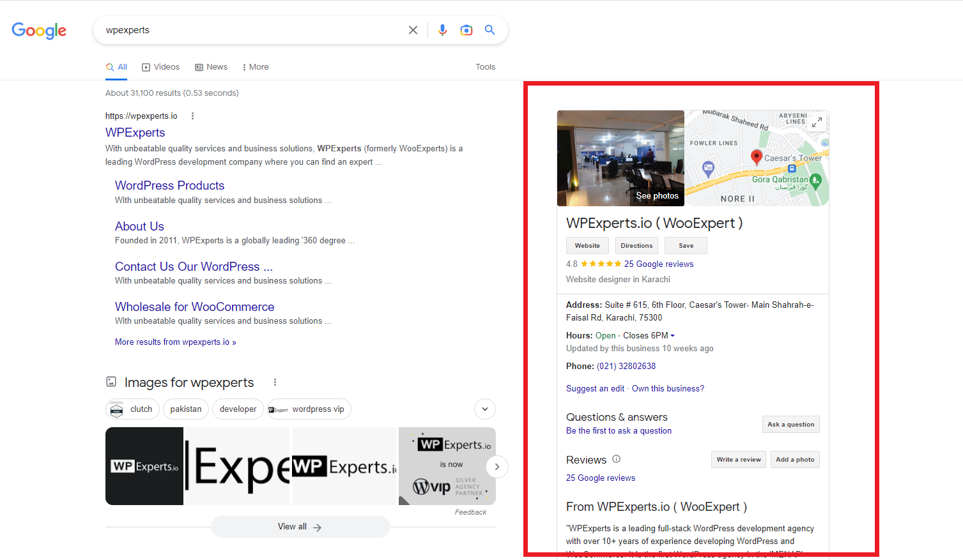
Task: Click the Feedback link under images
Action: (470, 512)
